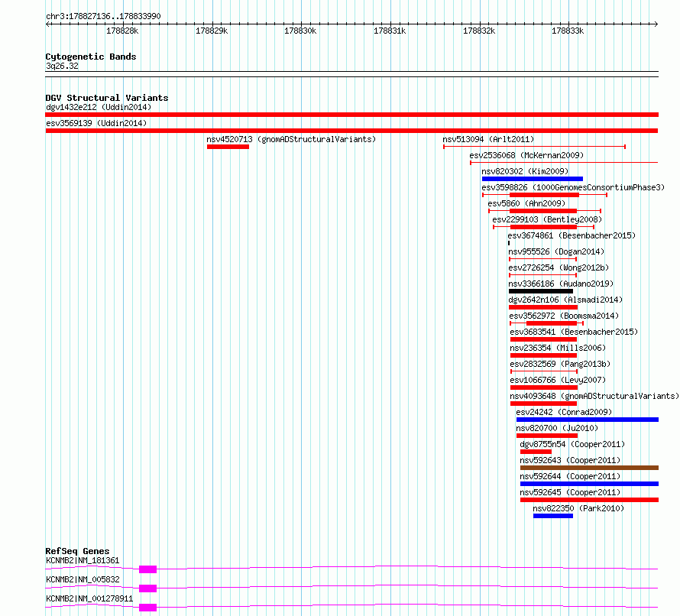Screen dimensions: 680x616
Task: Open nsv513094 (Arlt2011) variant label
Action: (x=488, y=139)
